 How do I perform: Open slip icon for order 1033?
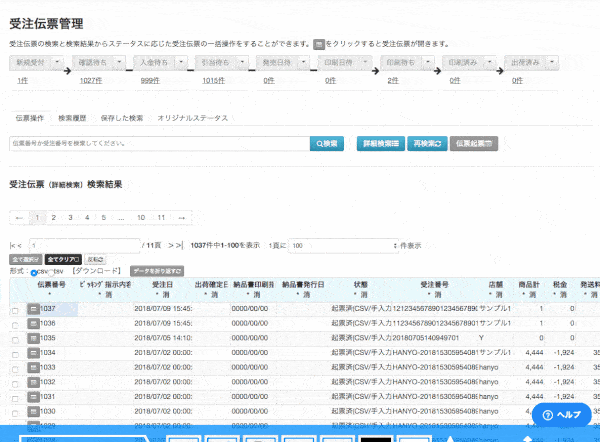tap(33, 367)
